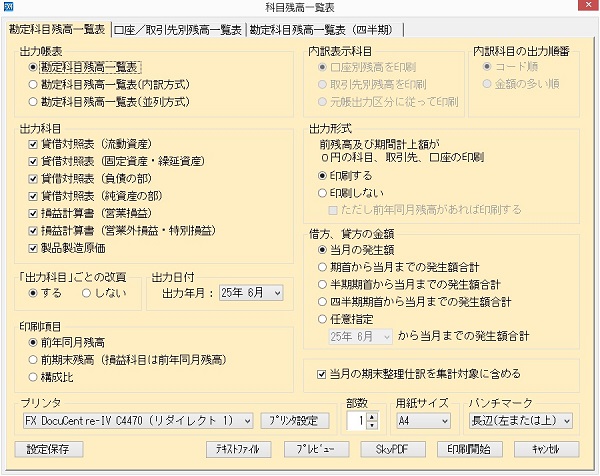Toggle 損益計算書（営業外損益・特別損益） checkbox

[33, 231]
